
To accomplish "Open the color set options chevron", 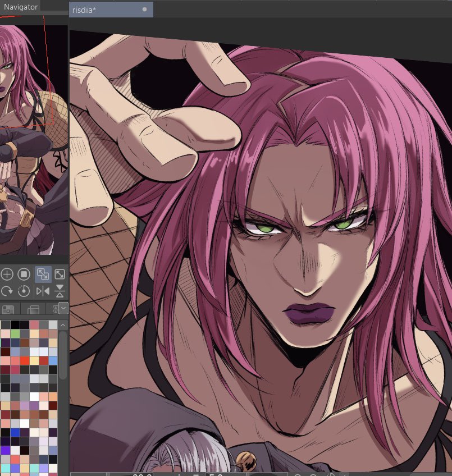I will tap(63, 308).
